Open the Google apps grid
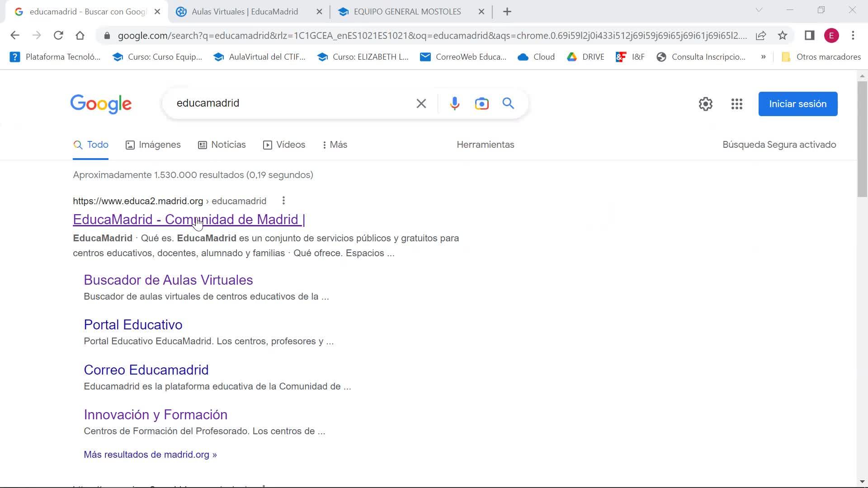Viewport: 868px width, 488px height. click(x=736, y=104)
